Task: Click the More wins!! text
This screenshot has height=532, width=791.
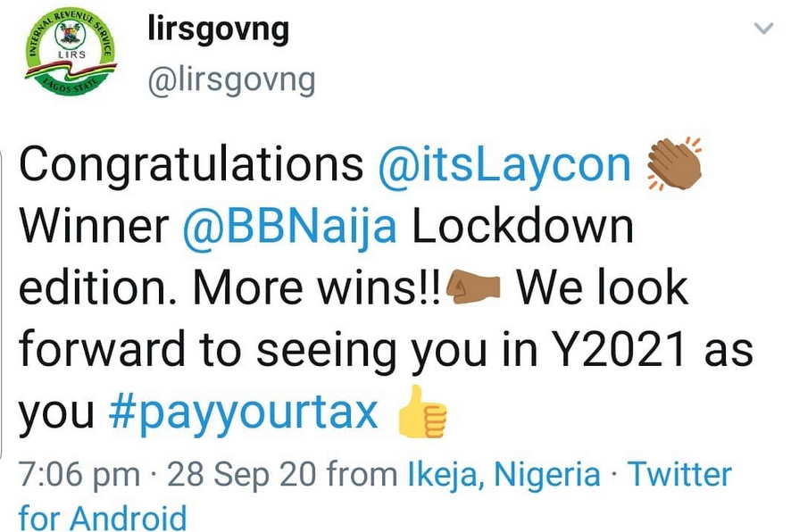Action: click(x=317, y=288)
